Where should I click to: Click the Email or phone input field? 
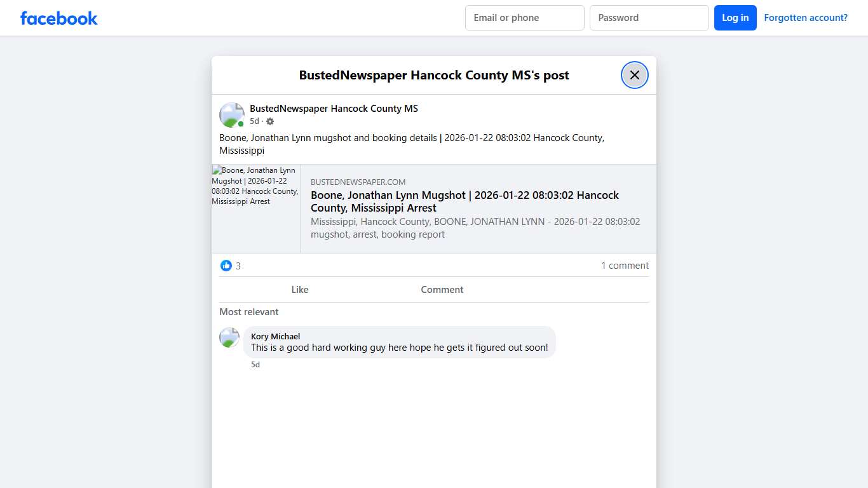click(524, 18)
